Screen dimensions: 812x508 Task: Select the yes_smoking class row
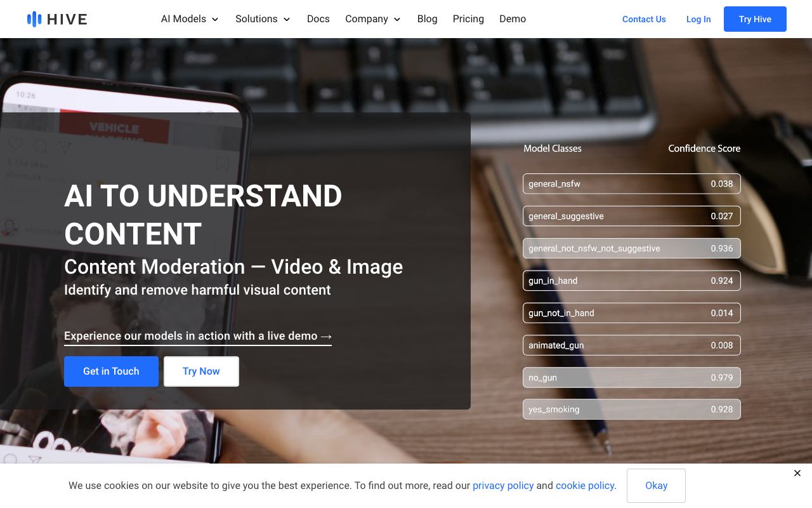[x=632, y=410]
